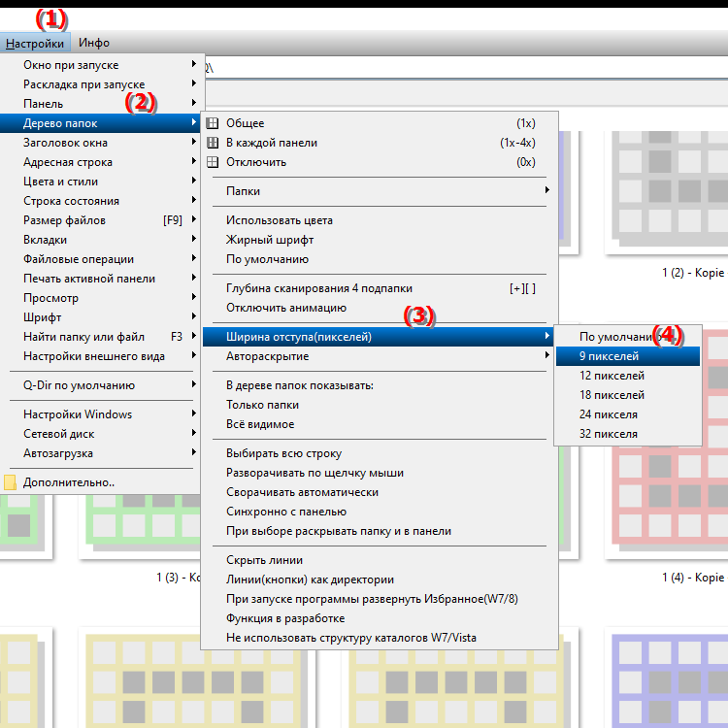Viewport: 728px width, 728px height.
Task: Choose Q-Dir по умолчанию entry
Action: click(x=100, y=385)
